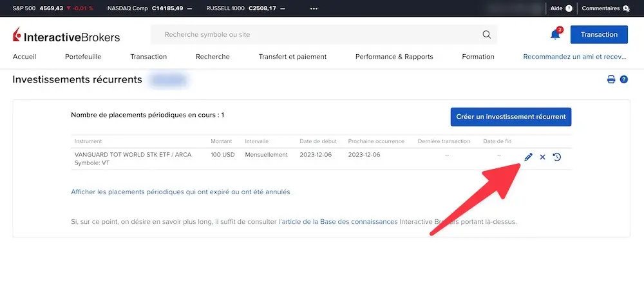Click the RUSSELL 1000 ticker
This screenshot has height=307, width=644.
(245, 8)
